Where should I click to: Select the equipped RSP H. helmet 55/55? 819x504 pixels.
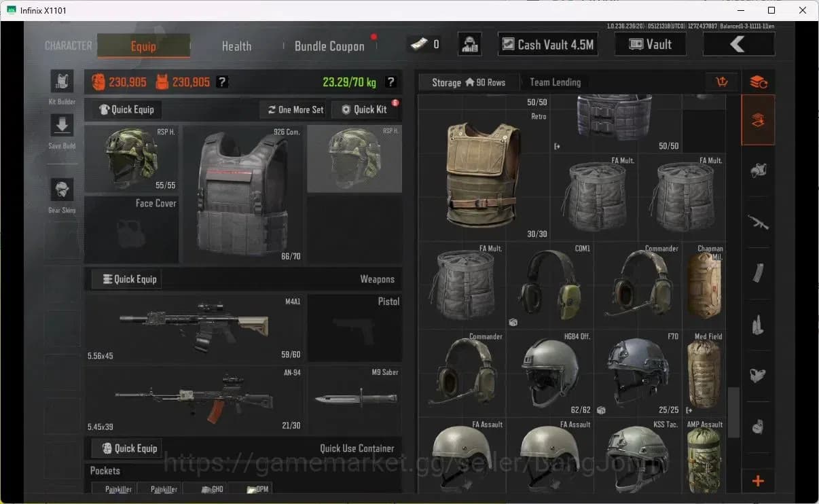tap(131, 159)
